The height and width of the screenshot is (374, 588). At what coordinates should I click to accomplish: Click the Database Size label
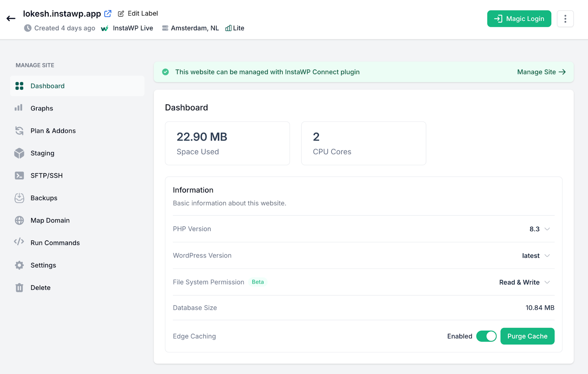pyautogui.click(x=195, y=308)
